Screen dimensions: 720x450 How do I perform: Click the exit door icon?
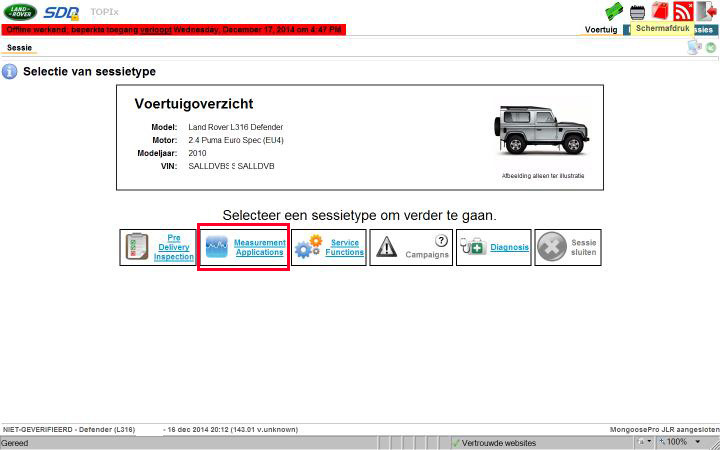[x=707, y=11]
